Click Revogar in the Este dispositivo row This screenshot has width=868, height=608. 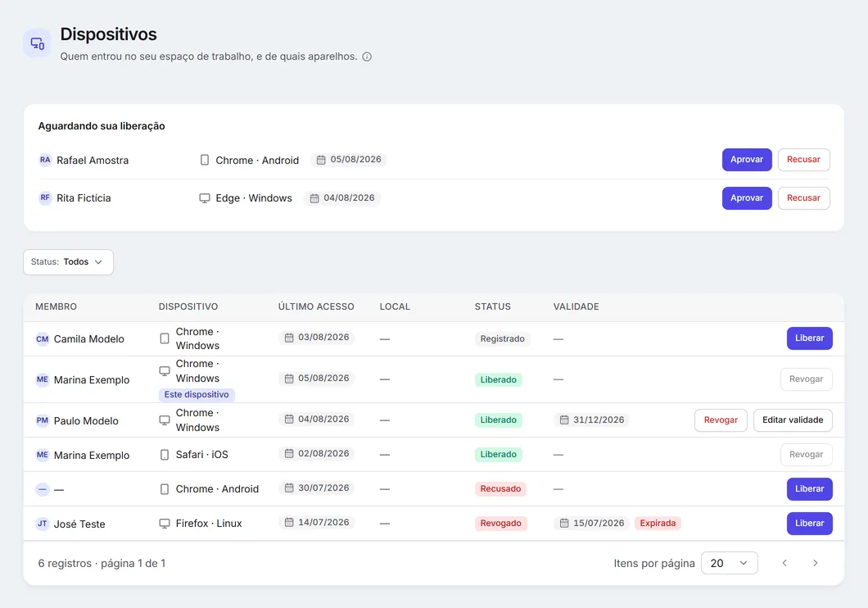pos(806,379)
